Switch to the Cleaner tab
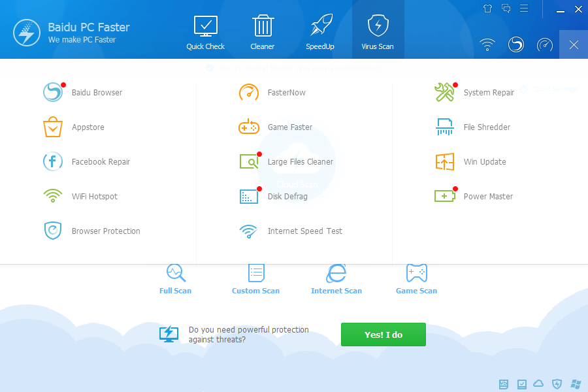 click(x=263, y=33)
